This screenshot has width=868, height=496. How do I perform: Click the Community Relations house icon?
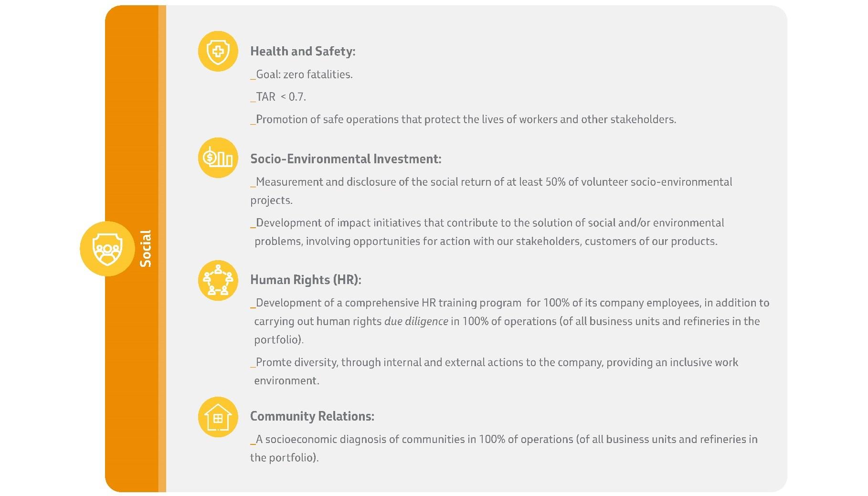(x=218, y=417)
